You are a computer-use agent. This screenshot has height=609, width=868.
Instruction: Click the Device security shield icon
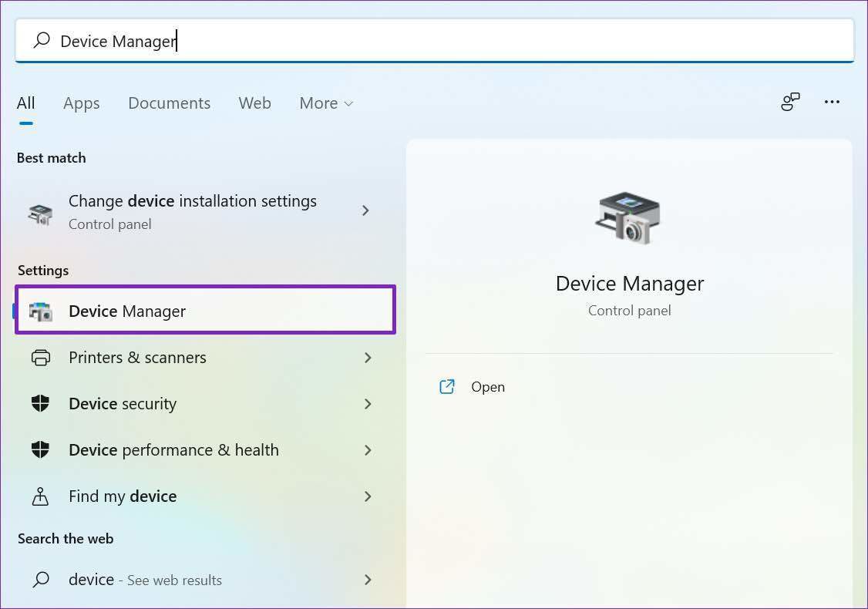pos(41,404)
